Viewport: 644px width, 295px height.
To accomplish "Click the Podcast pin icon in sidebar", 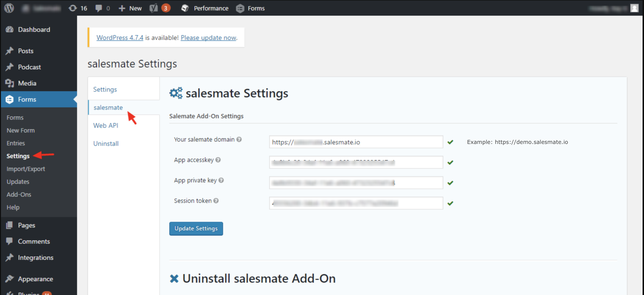I will point(10,67).
